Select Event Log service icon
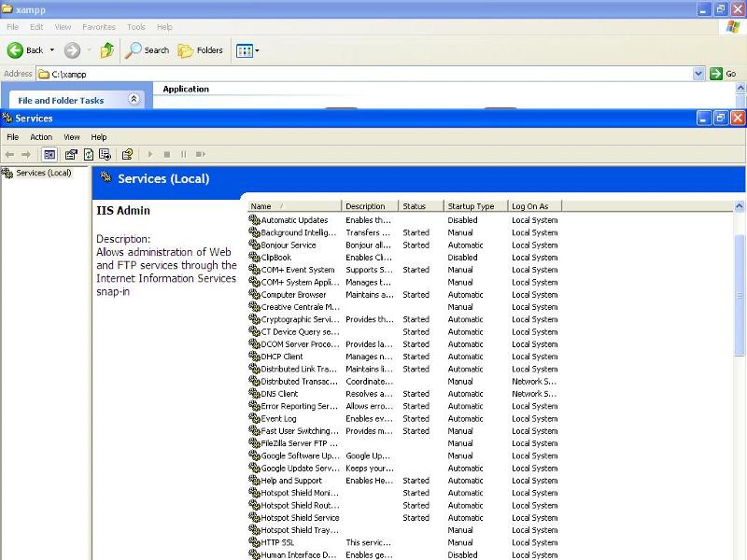Viewport: 747px width, 560px height. click(x=254, y=418)
